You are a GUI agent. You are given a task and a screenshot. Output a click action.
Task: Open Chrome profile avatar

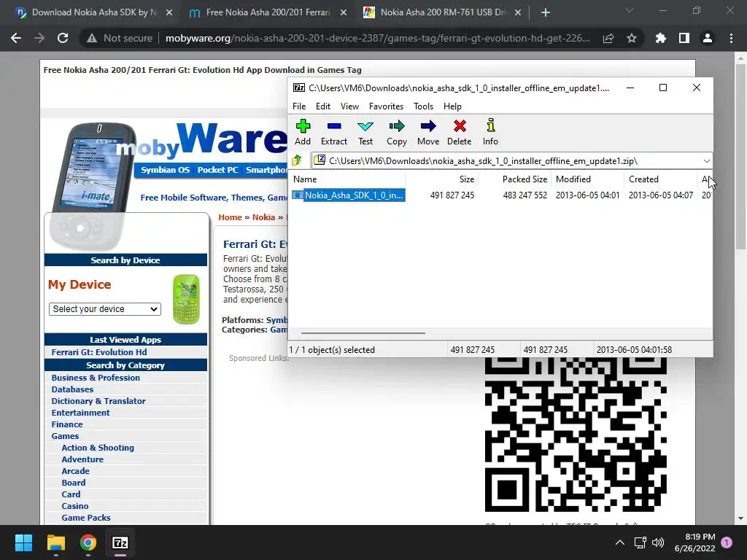click(708, 38)
